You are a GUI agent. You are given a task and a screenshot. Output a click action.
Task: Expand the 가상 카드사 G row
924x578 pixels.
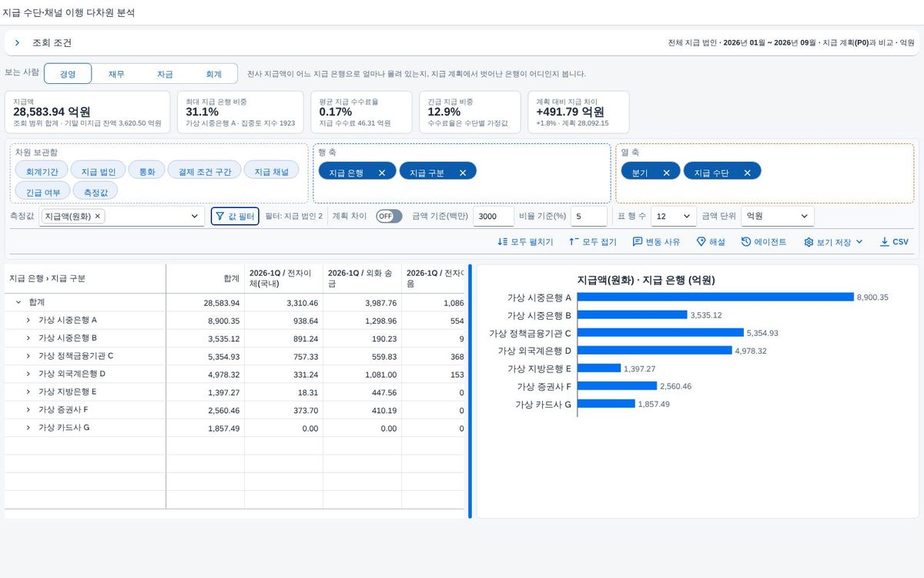click(28, 428)
